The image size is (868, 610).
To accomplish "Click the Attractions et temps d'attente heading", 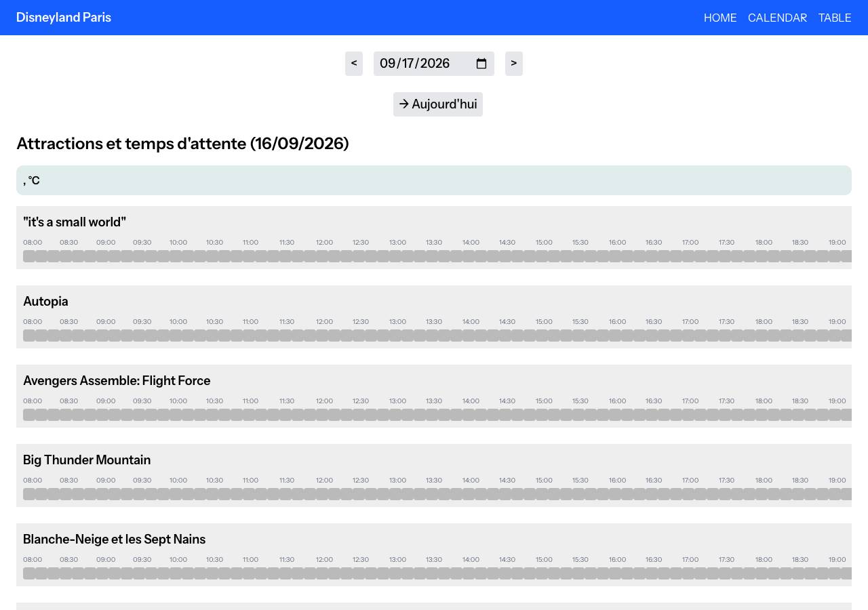I will 182,144.
